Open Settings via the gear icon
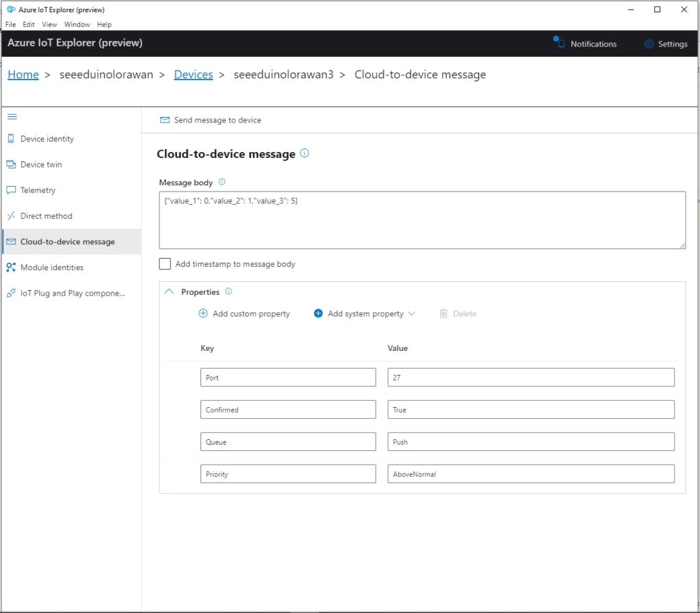This screenshot has width=700, height=613. (649, 44)
